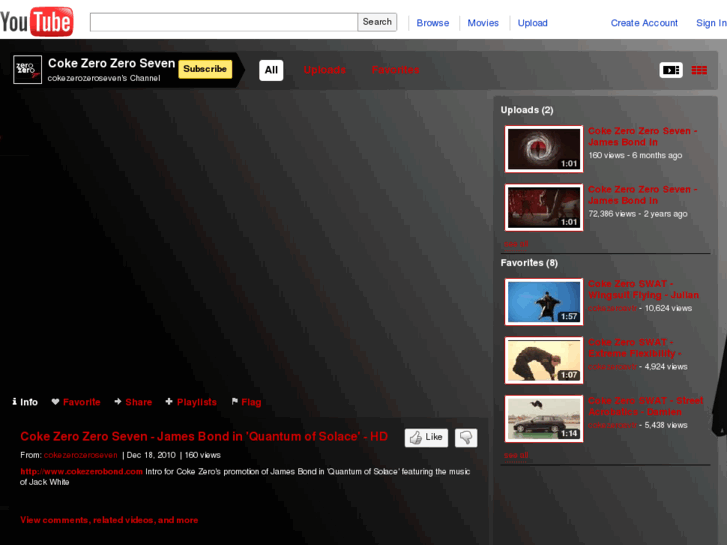The image size is (727, 545).
Task: Open the Movies link
Action: coord(483,23)
